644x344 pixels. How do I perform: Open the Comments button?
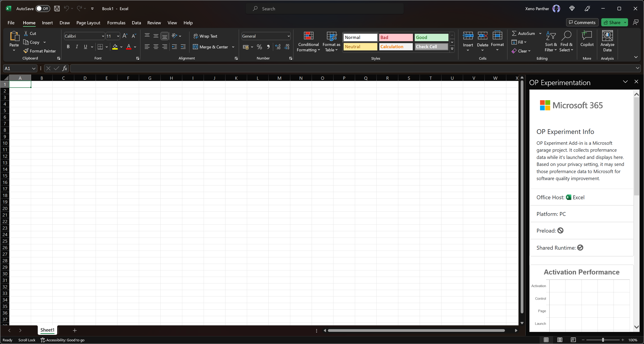(x=582, y=23)
